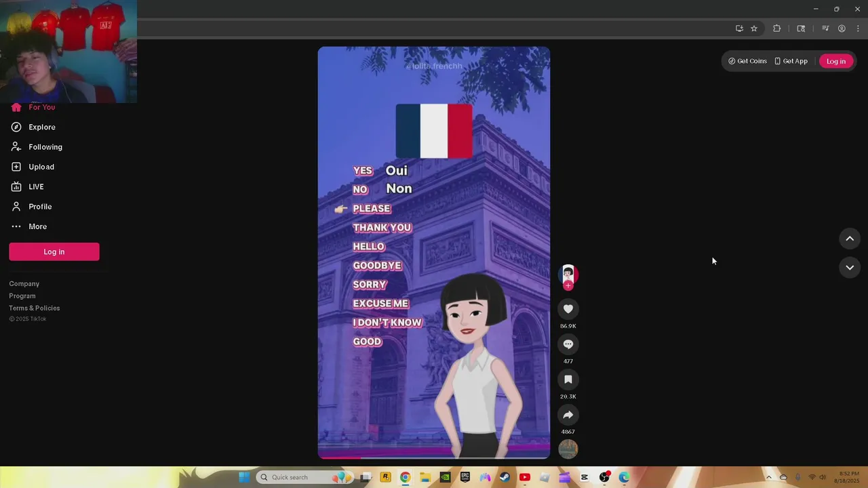
Task: Open the Chrome three-dot menu
Action: click(858, 28)
